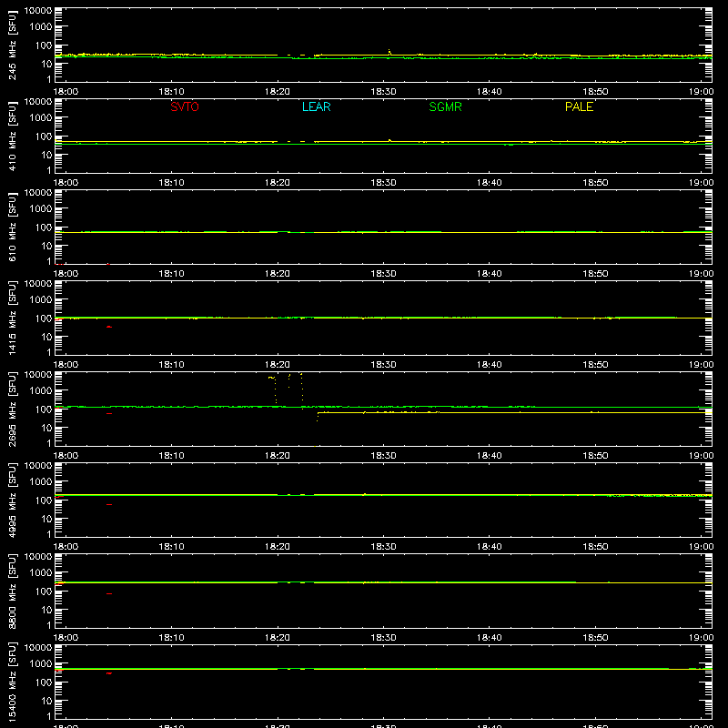
Task: Click 18:40 tick label under 245 MHz panel
Action: coord(490,92)
